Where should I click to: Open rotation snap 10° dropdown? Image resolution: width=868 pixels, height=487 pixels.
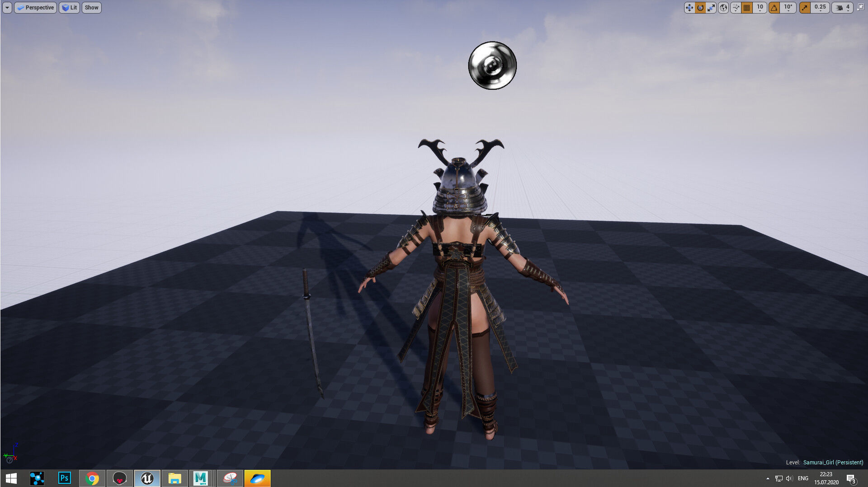point(788,8)
